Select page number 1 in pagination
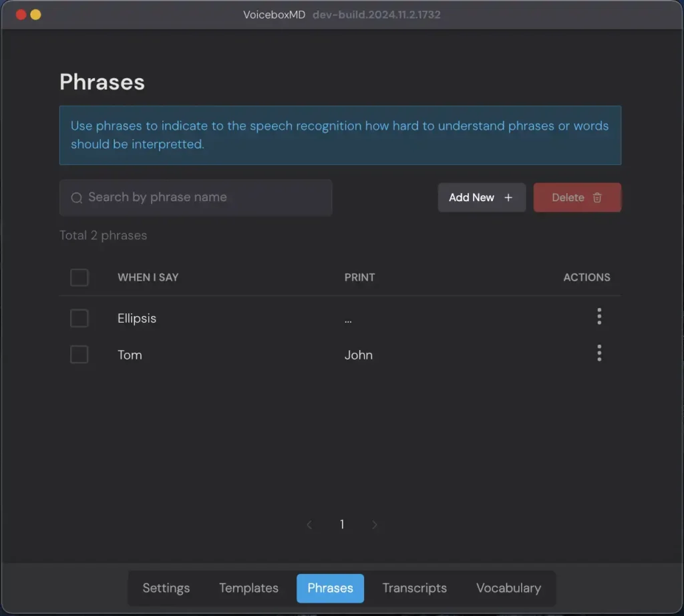 click(342, 525)
